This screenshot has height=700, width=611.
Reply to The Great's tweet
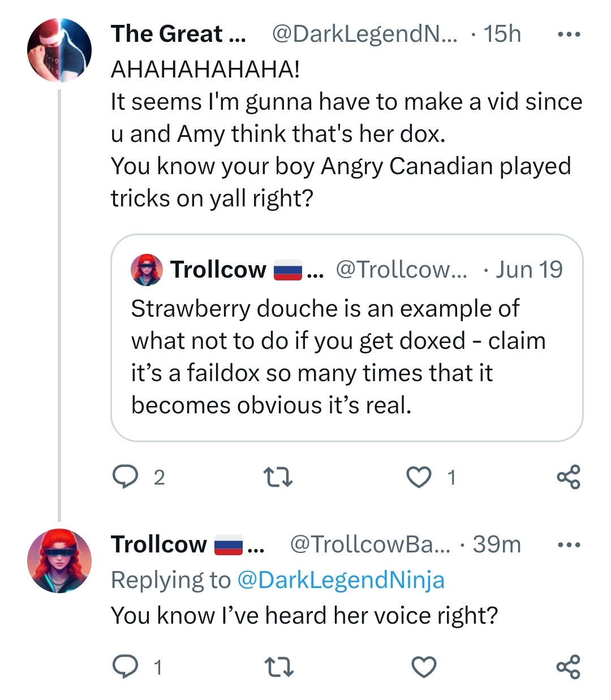click(125, 477)
